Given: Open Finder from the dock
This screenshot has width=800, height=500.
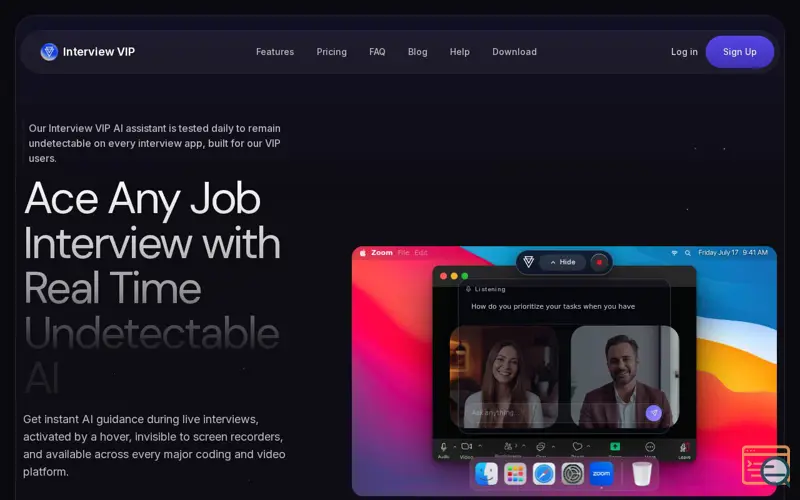Looking at the screenshot, I should (x=486, y=474).
